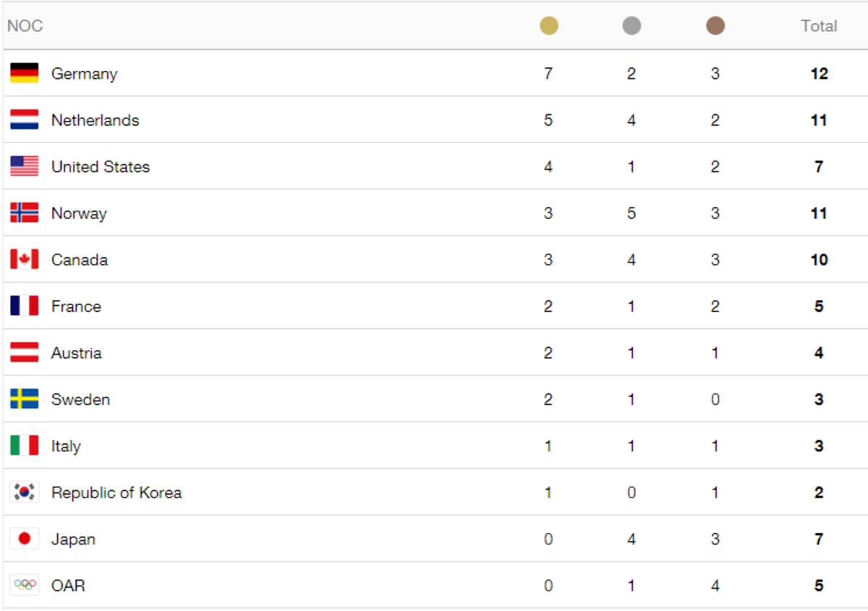Click the gold medal column header

pyautogui.click(x=549, y=26)
